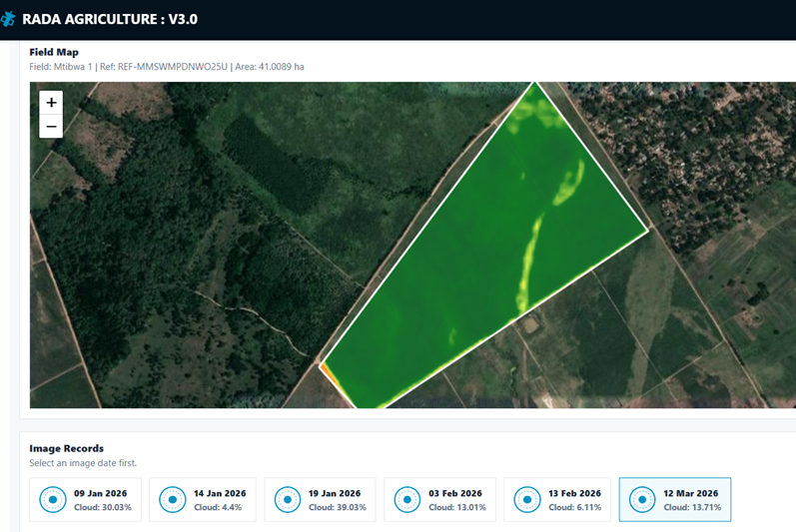The width and height of the screenshot is (796, 532).
Task: Click the RADA Agriculture logo icon
Action: 8,19
